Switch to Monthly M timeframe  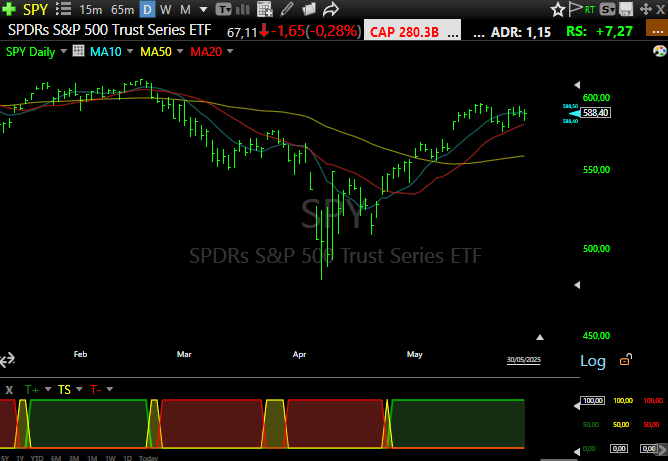pyautogui.click(x=185, y=9)
